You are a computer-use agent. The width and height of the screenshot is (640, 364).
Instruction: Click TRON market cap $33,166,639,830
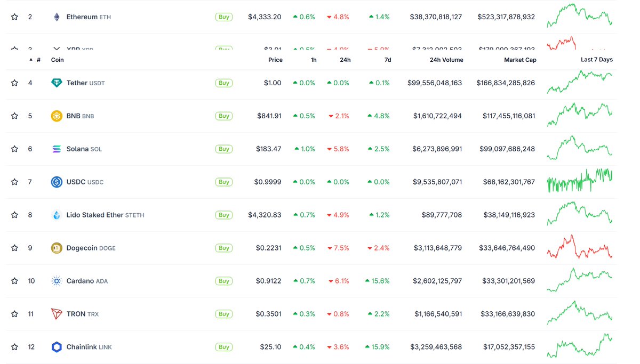pyautogui.click(x=508, y=314)
